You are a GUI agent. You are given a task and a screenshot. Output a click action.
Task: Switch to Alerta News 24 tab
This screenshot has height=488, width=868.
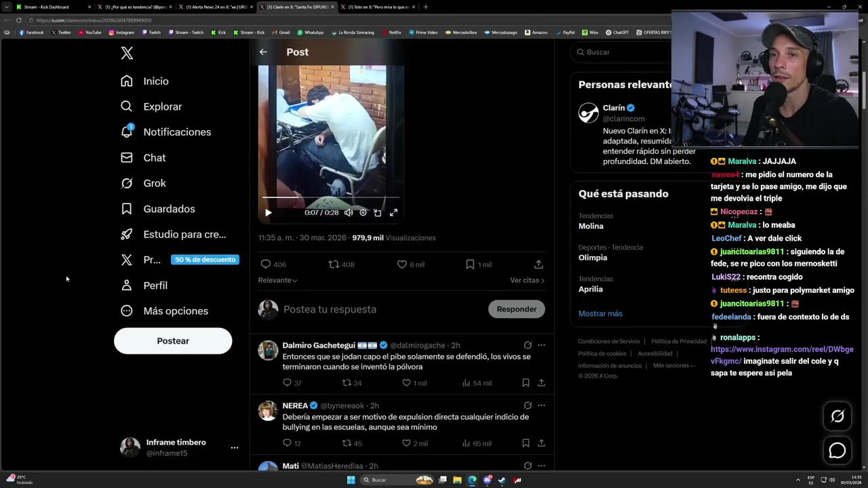pyautogui.click(x=216, y=7)
